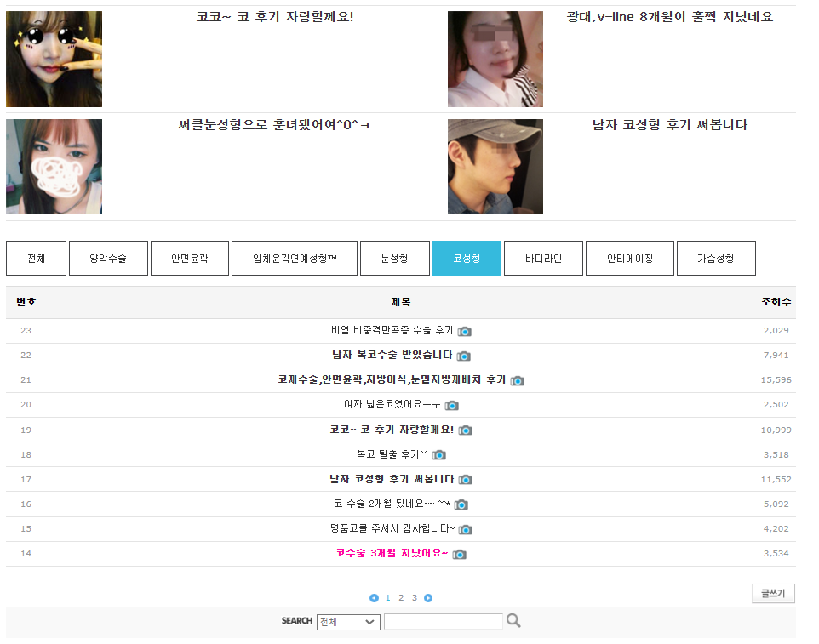Image resolution: width=819 pixels, height=644 pixels.
Task: Click camera icon on post 21
Action: pyautogui.click(x=517, y=380)
